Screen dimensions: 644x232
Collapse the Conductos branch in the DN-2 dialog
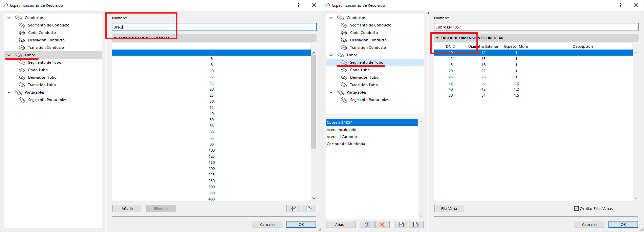coord(9,18)
